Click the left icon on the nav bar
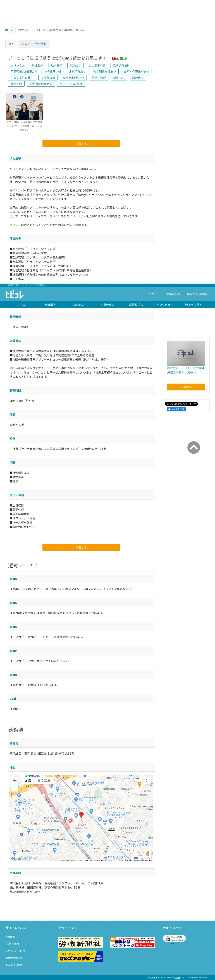 pos(4,305)
